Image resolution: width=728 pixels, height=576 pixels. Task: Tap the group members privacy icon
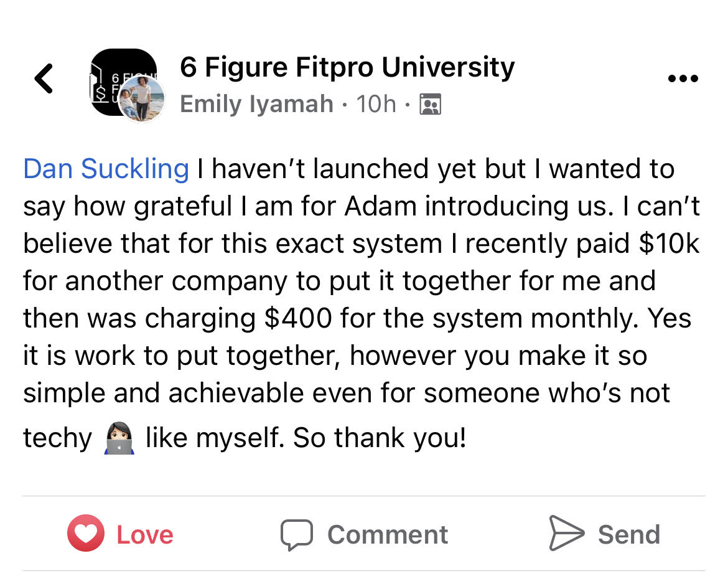[x=430, y=104]
